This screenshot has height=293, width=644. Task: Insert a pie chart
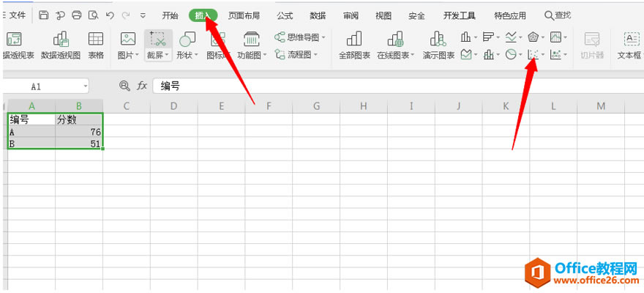click(511, 54)
